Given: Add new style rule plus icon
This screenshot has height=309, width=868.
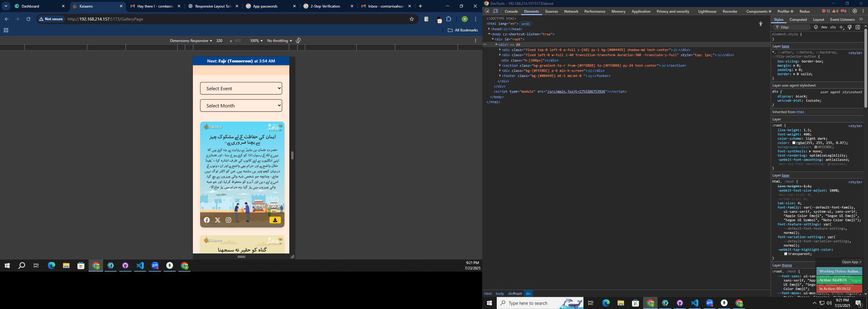Looking at the screenshot, I should [841, 27].
